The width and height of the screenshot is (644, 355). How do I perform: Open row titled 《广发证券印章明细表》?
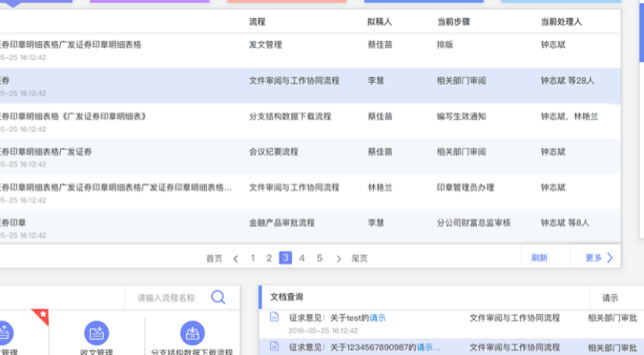tap(73, 116)
